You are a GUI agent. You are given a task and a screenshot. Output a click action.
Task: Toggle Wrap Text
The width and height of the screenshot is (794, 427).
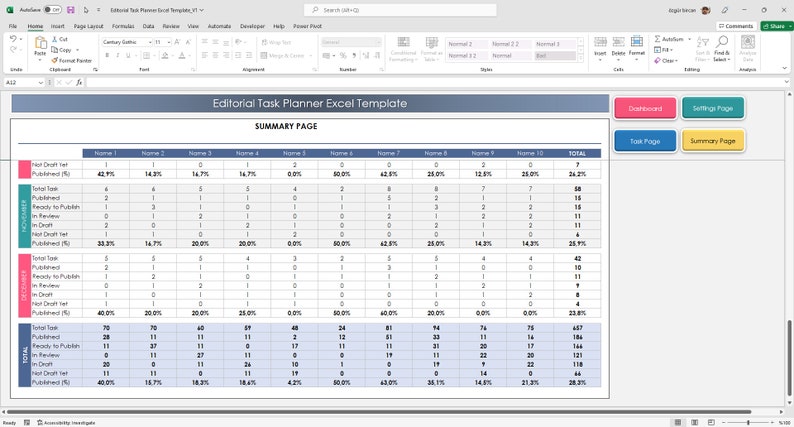tap(276, 43)
